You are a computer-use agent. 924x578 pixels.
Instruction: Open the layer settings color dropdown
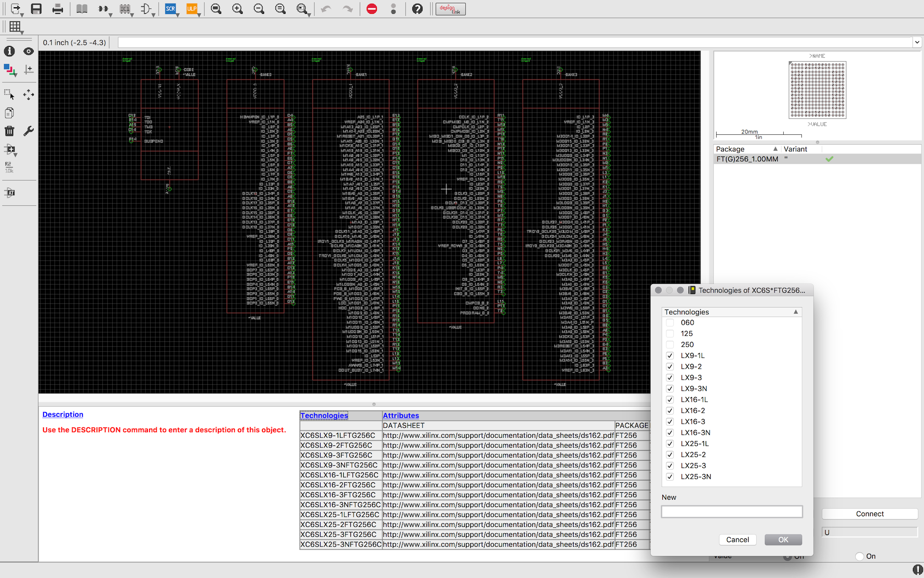tap(10, 70)
